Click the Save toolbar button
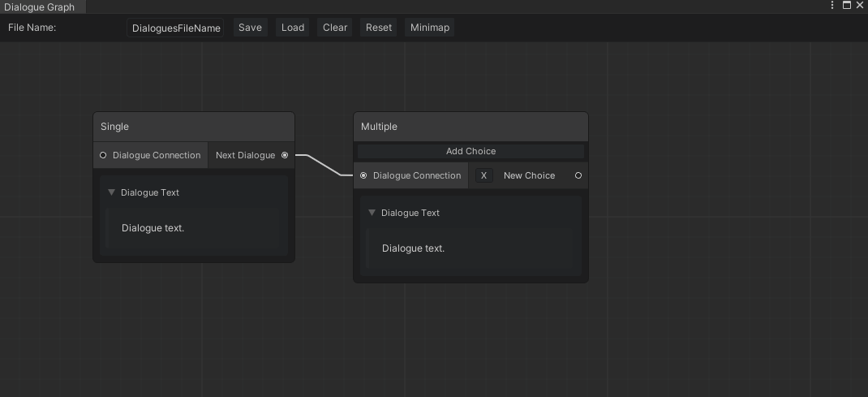 (250, 28)
